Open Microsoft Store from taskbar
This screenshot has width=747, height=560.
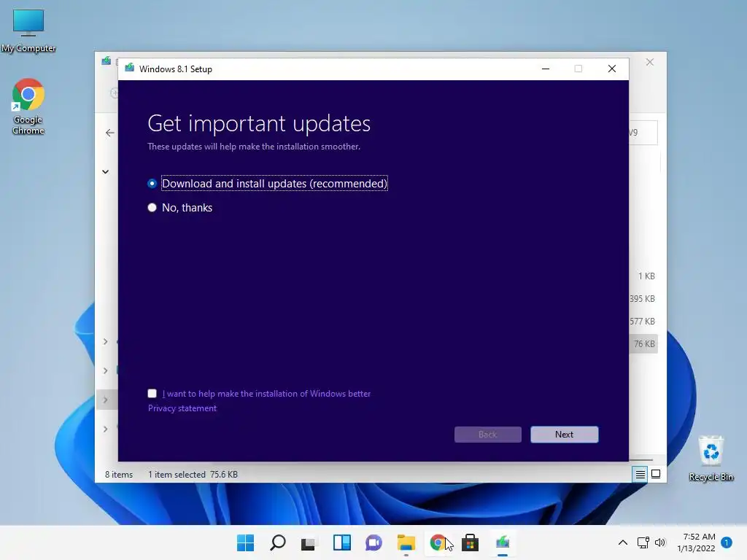[471, 542]
